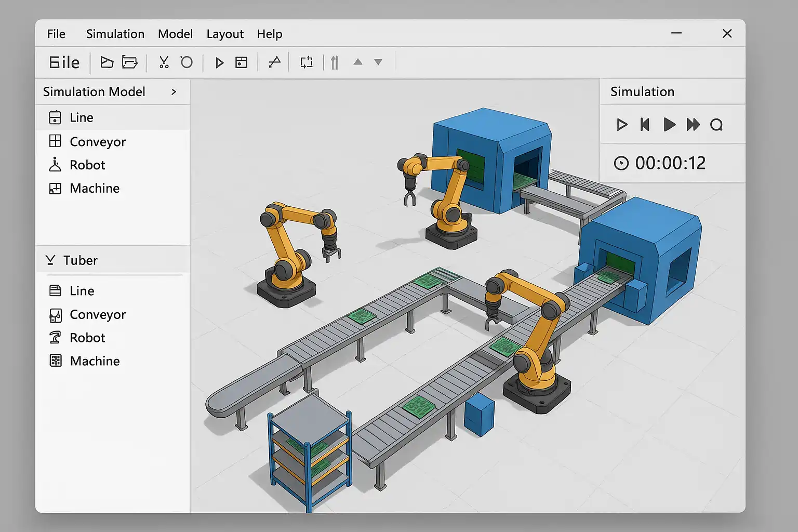Click the layout grid icon in toolbar
Image resolution: width=798 pixels, height=532 pixels.
tap(242, 62)
